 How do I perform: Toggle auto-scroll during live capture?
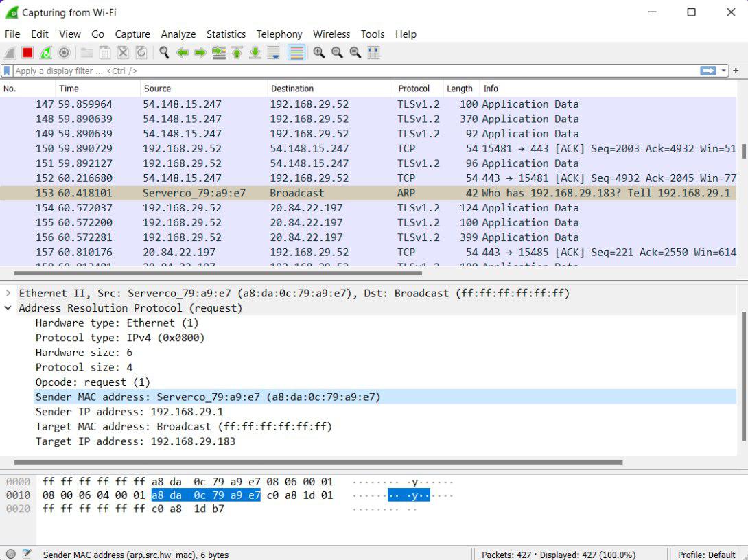coord(273,52)
